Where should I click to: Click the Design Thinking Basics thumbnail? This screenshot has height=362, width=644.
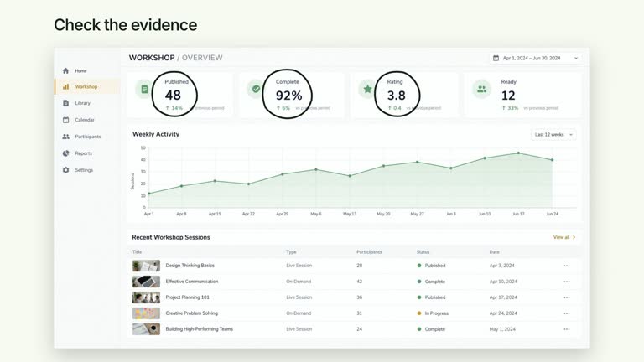146,266
